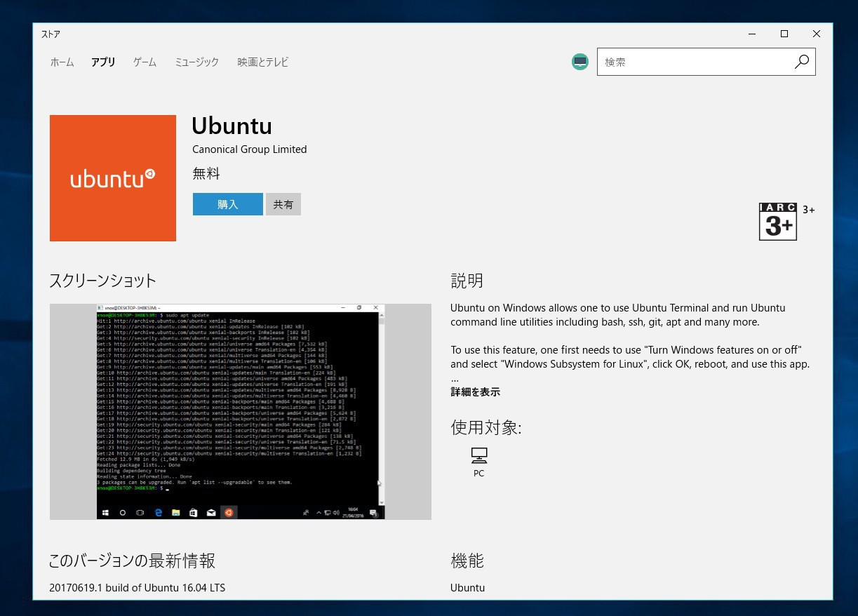Image resolution: width=858 pixels, height=616 pixels.
Task: Click the 共有 share button
Action: [x=283, y=204]
